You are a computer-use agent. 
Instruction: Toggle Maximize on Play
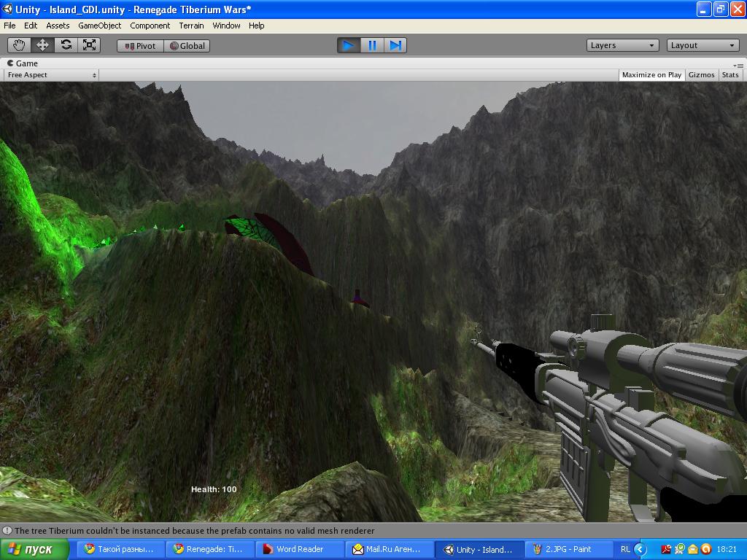(x=651, y=75)
